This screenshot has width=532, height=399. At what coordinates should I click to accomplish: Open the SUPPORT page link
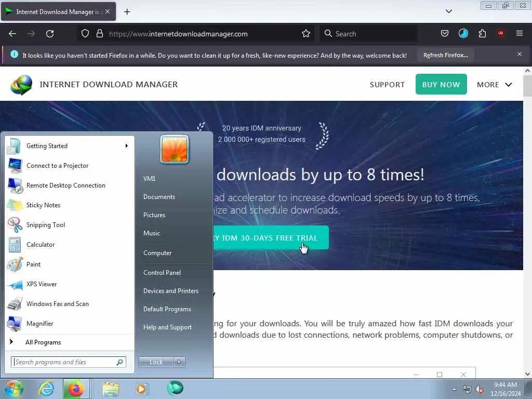387,85
